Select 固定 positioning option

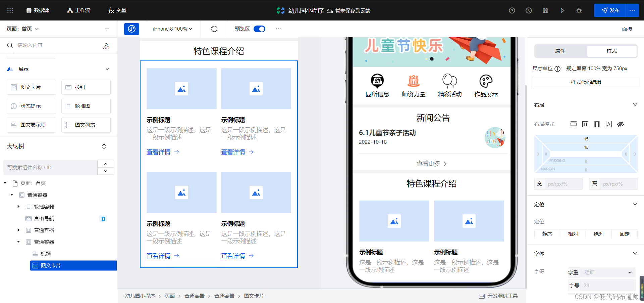coord(625,234)
